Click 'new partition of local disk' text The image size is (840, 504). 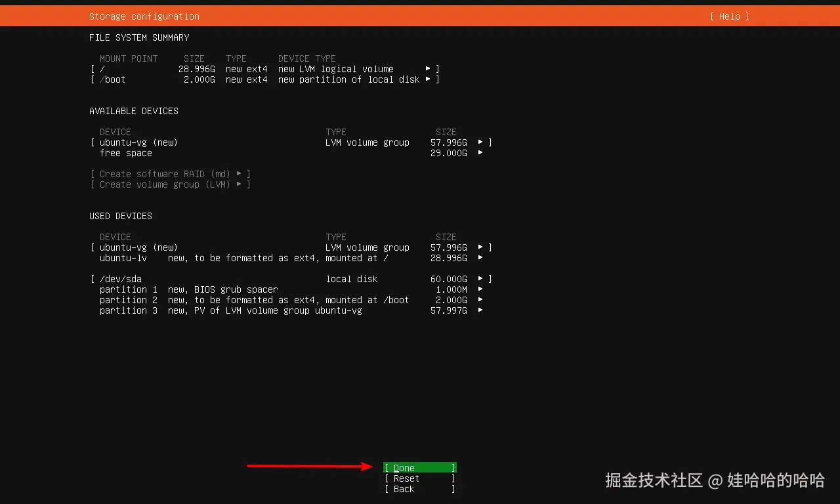tap(349, 79)
